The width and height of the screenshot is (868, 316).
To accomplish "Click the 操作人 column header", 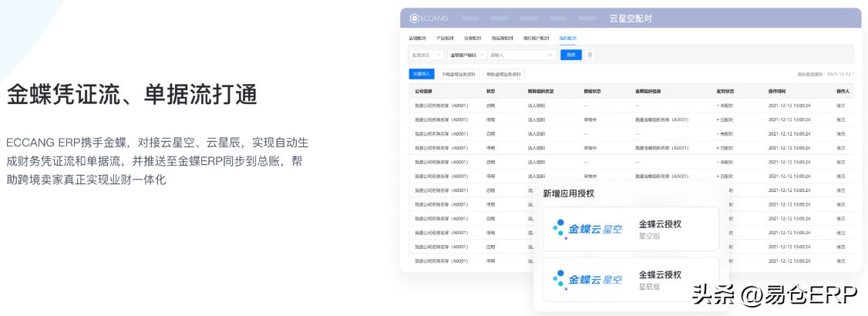I will pyautogui.click(x=843, y=91).
